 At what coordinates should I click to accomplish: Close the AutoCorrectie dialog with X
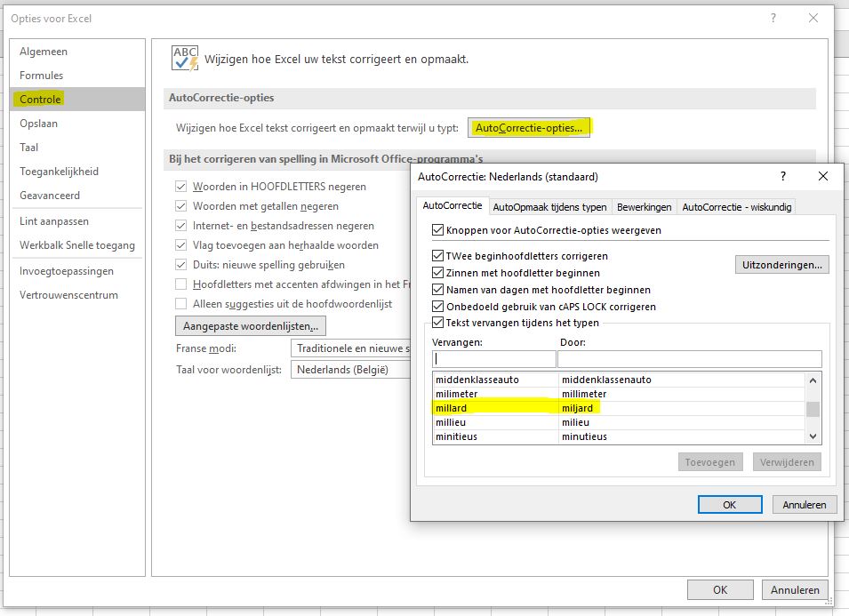point(822,176)
